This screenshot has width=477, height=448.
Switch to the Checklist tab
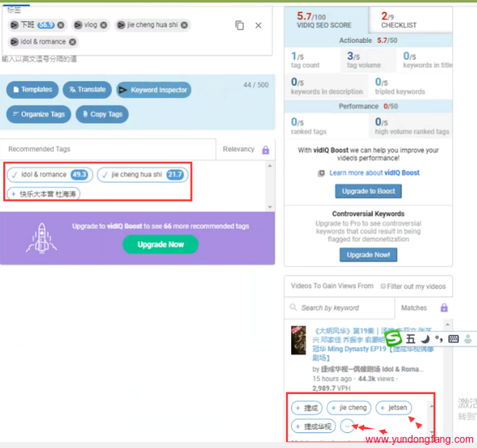pyautogui.click(x=410, y=21)
